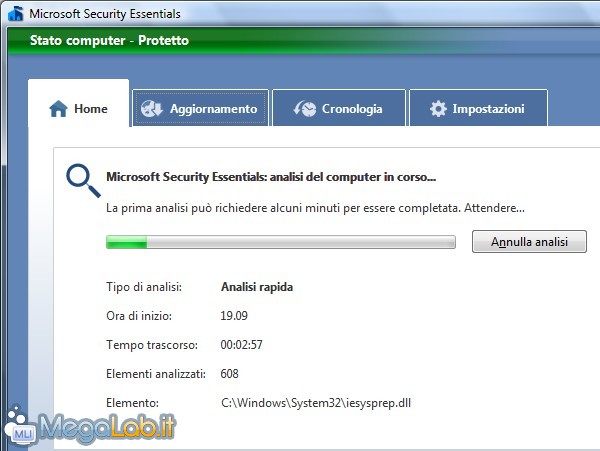Viewport: 600px width, 451px height.
Task: Click the green scan progress bar
Action: [x=281, y=242]
